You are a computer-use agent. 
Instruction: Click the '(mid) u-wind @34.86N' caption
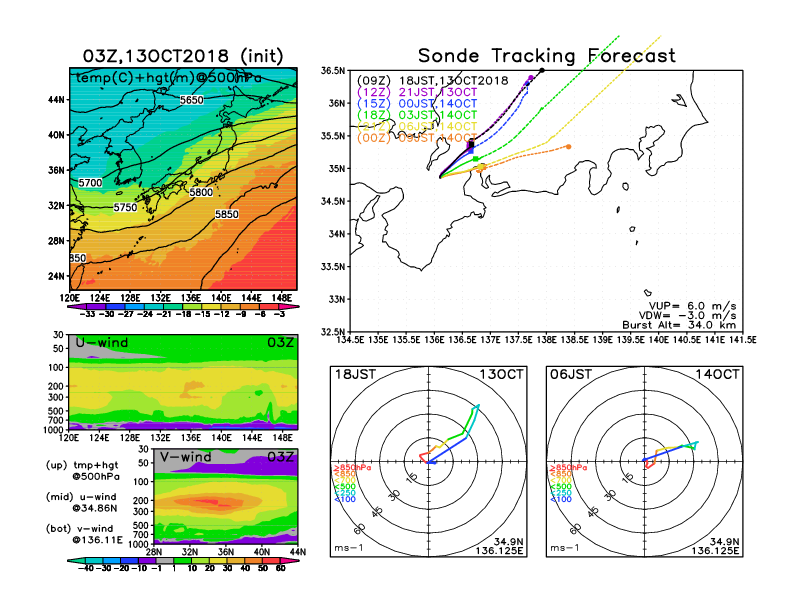(x=81, y=502)
